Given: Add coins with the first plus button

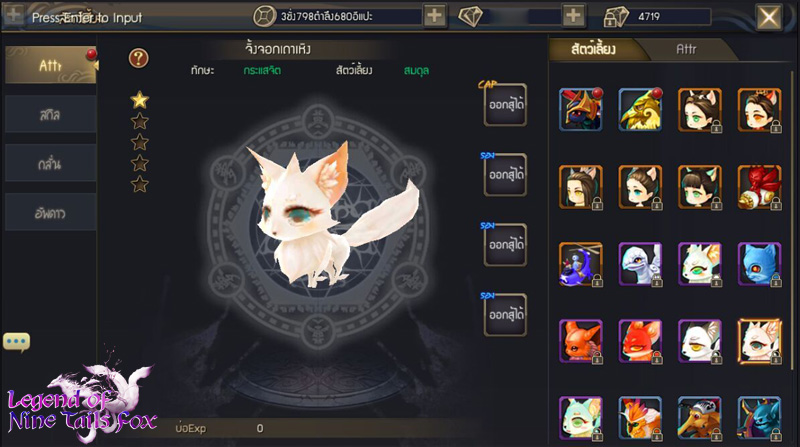Looking at the screenshot, I should [x=434, y=16].
